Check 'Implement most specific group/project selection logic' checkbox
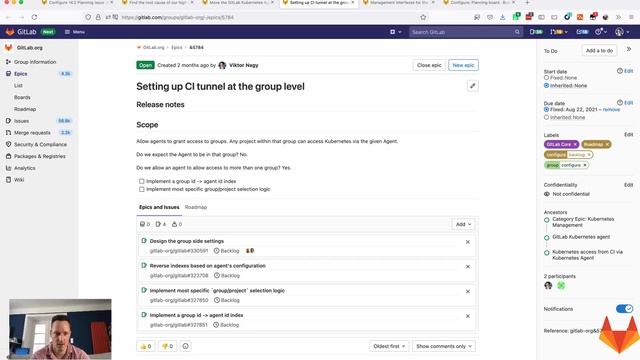Image resolution: width=640 pixels, height=360 pixels. click(142, 189)
